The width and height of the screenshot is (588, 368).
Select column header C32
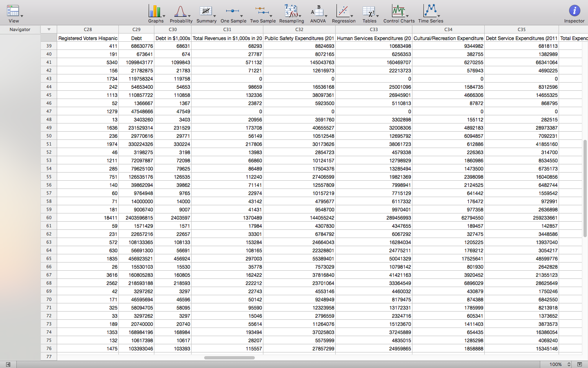[299, 29]
